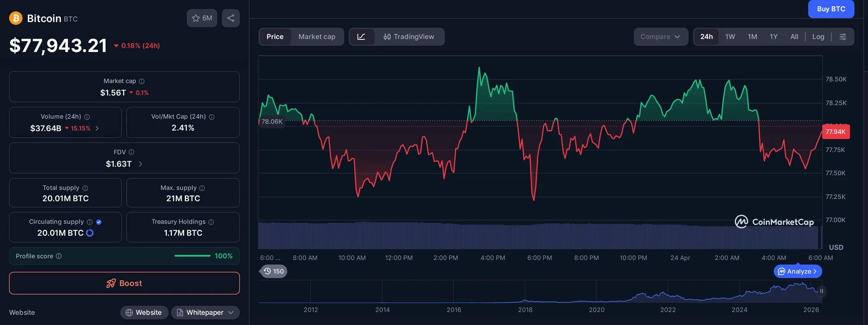Select the All time range
The height and width of the screenshot is (325, 868).
tap(794, 37)
